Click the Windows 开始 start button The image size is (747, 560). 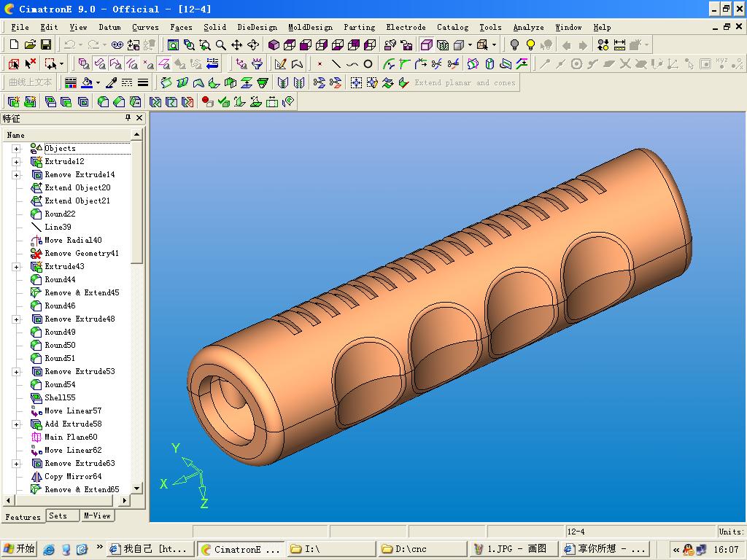[20, 549]
